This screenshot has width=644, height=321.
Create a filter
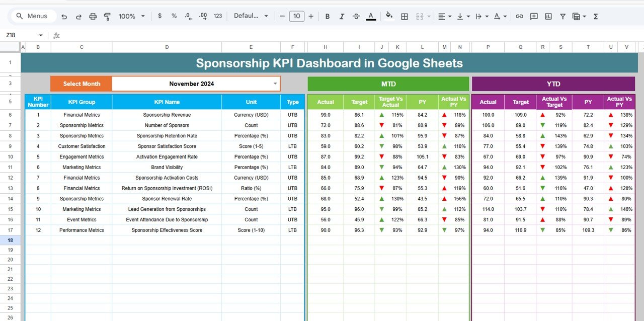[x=562, y=16]
